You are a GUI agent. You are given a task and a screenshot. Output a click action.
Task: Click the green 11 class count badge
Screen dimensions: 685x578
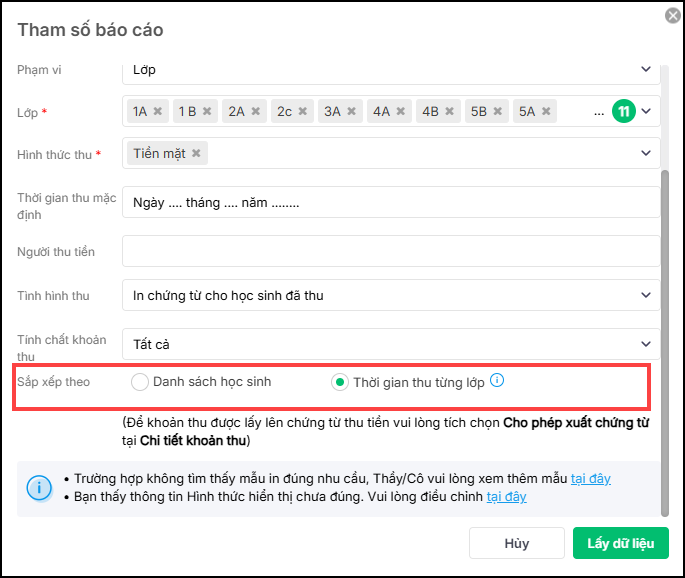coord(624,111)
